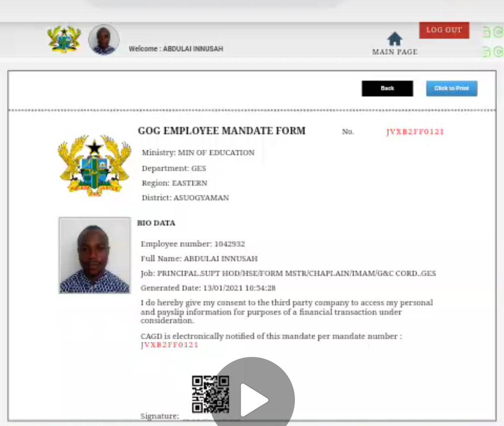Click the QR code on the form
Image resolution: width=504 pixels, height=426 pixels.
(x=210, y=394)
